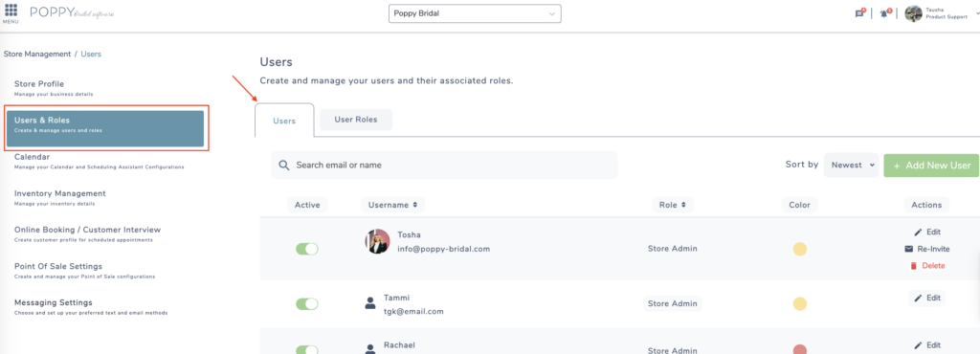Image resolution: width=980 pixels, height=354 pixels.
Task: Click Edit for Tosha
Action: click(927, 232)
